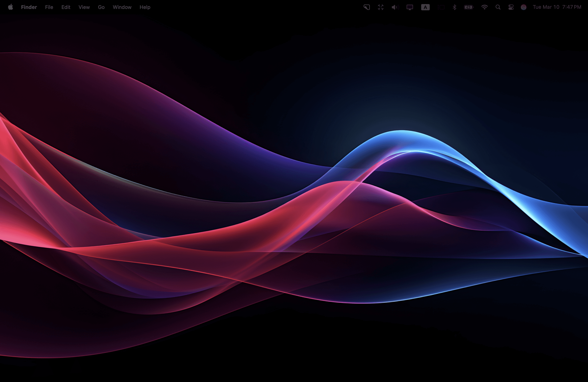Open the Help menu
588x382 pixels.
click(x=145, y=7)
